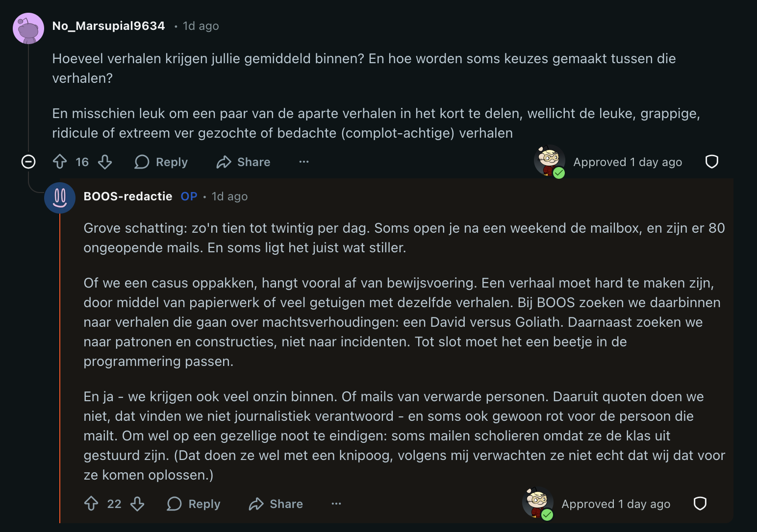Image resolution: width=757 pixels, height=532 pixels.
Task: Click approving moderator avatar on BOOS-redactie's reply
Action: [x=537, y=503]
